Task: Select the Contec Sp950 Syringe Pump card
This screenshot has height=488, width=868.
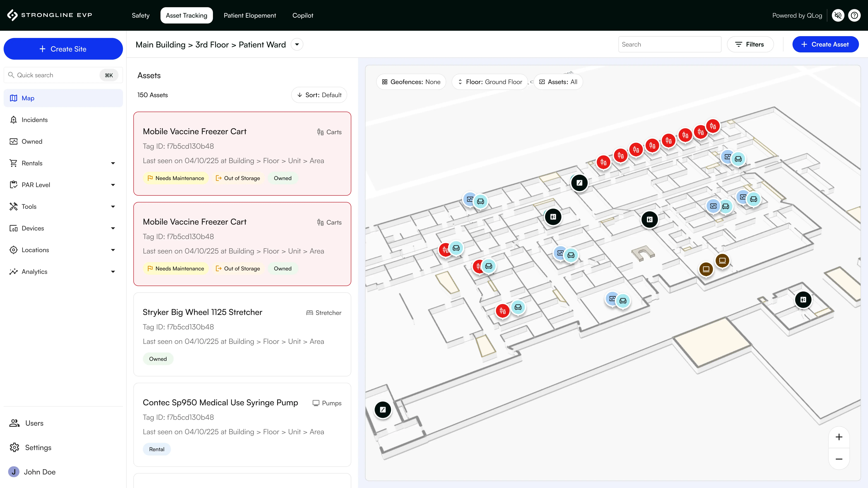Action: pyautogui.click(x=242, y=425)
